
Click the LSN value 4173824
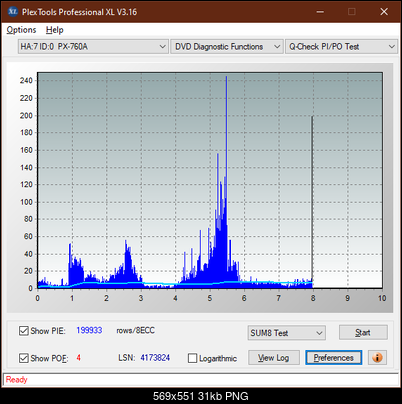click(155, 358)
